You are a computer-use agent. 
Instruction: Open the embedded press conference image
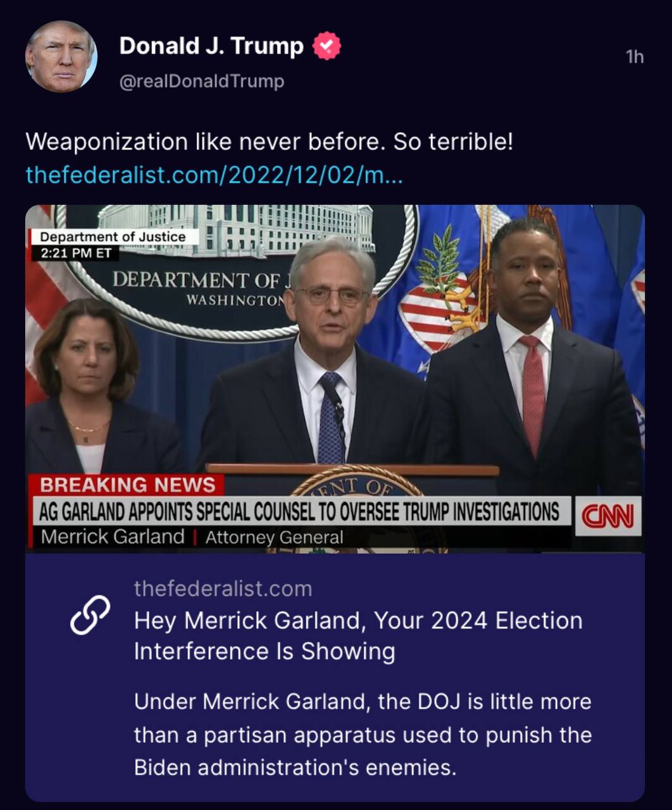tap(335, 378)
